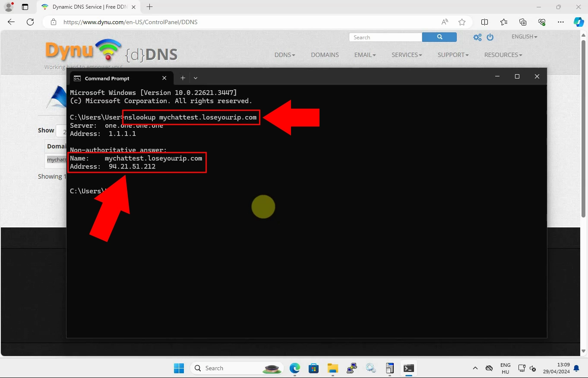Click the blue search magnifier button on Dynu
The width and height of the screenshot is (588, 378).
pos(439,37)
